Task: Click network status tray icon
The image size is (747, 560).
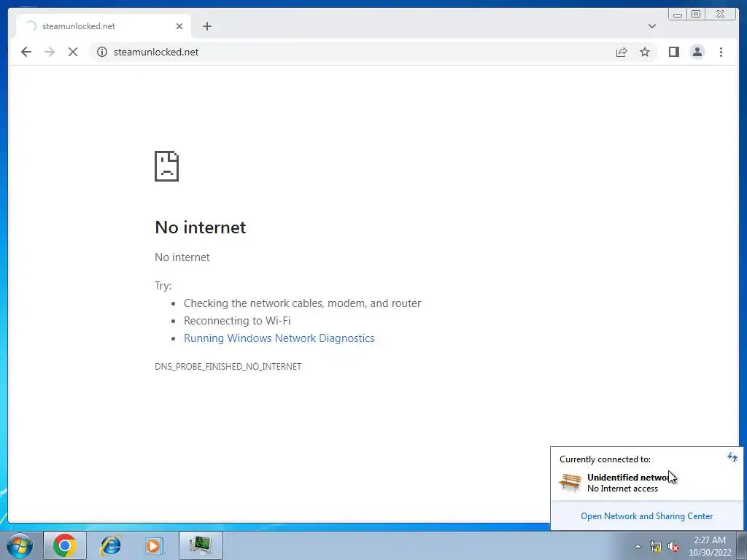Action: click(656, 547)
